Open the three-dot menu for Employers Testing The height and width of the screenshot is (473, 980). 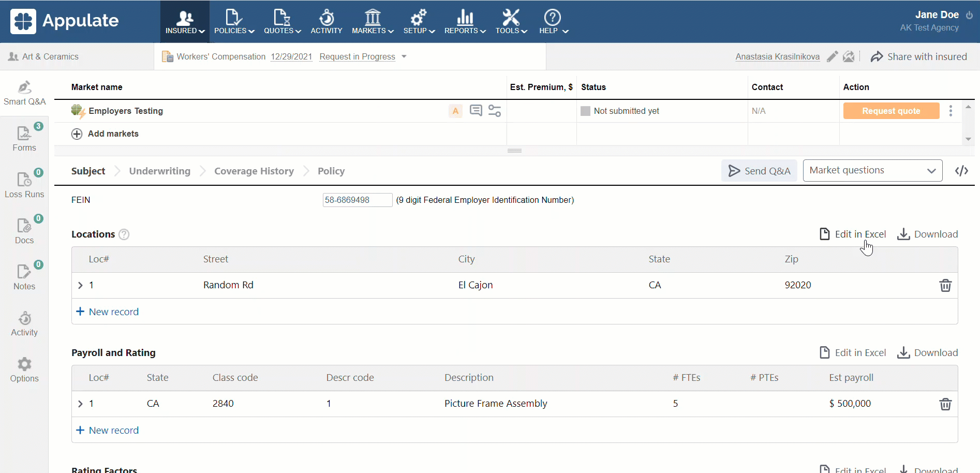[951, 111]
